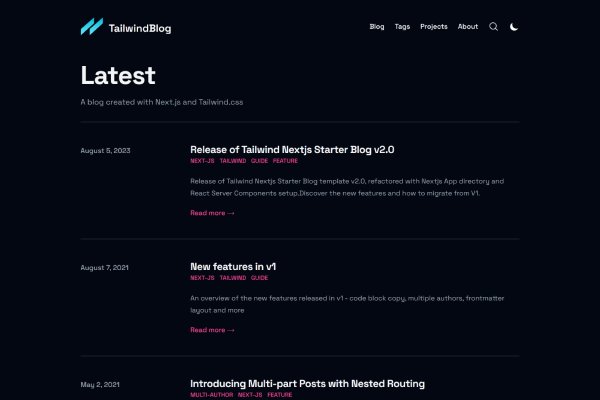
Task: Click Read more under v2.0 release post
Action: click(x=212, y=213)
